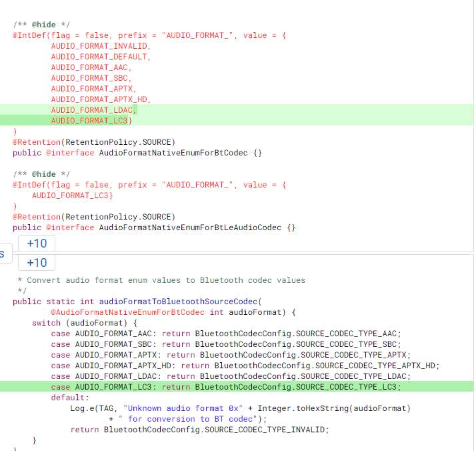This screenshot has height=451, width=476.
Task: Select the AUDIO_FORMAT_DEFAULT constant line
Action: 101,57
